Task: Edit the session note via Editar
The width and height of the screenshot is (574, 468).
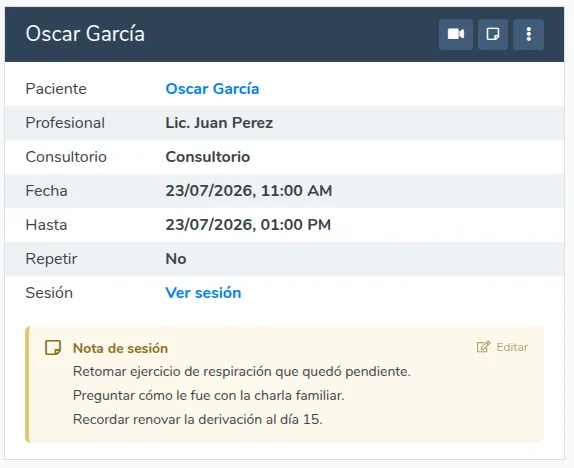Action: [x=502, y=347]
